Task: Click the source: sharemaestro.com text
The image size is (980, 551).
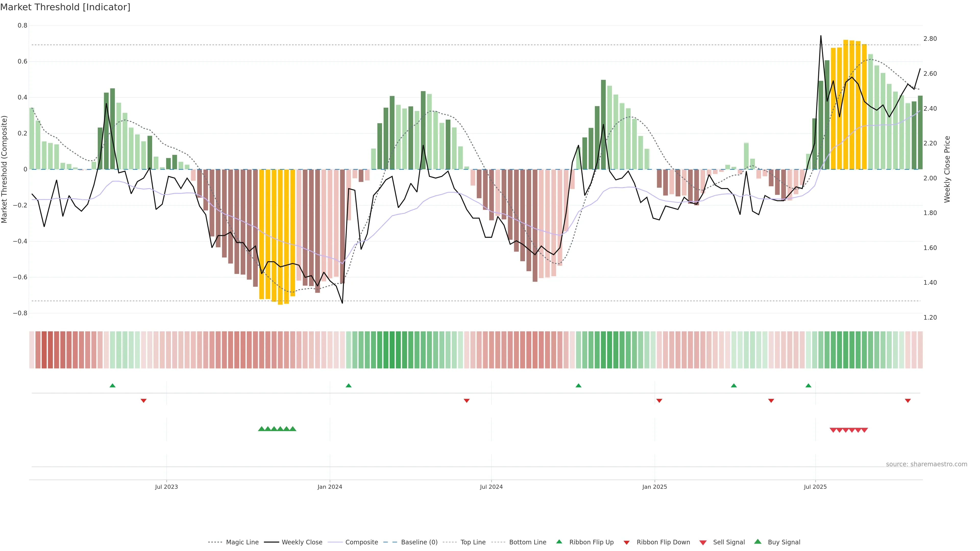Action: [x=926, y=464]
